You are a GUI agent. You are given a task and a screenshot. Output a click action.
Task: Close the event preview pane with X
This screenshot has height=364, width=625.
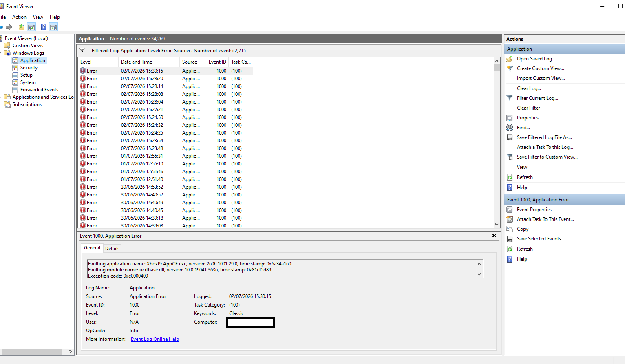click(x=494, y=236)
